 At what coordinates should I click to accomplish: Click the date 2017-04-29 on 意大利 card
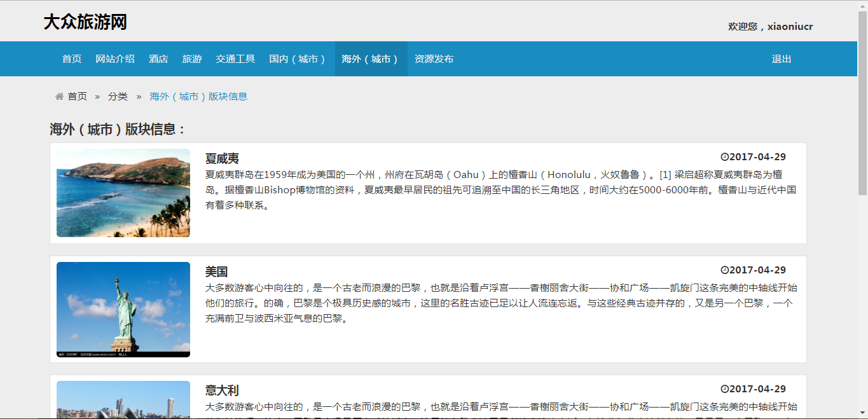[757, 389]
